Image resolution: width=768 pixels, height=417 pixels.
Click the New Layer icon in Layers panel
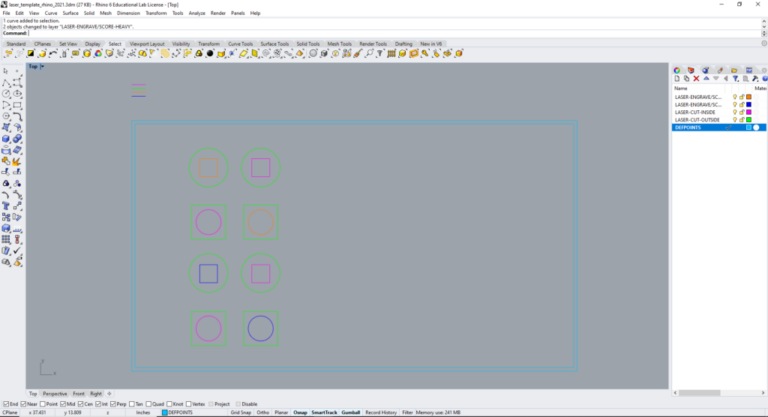[677, 78]
